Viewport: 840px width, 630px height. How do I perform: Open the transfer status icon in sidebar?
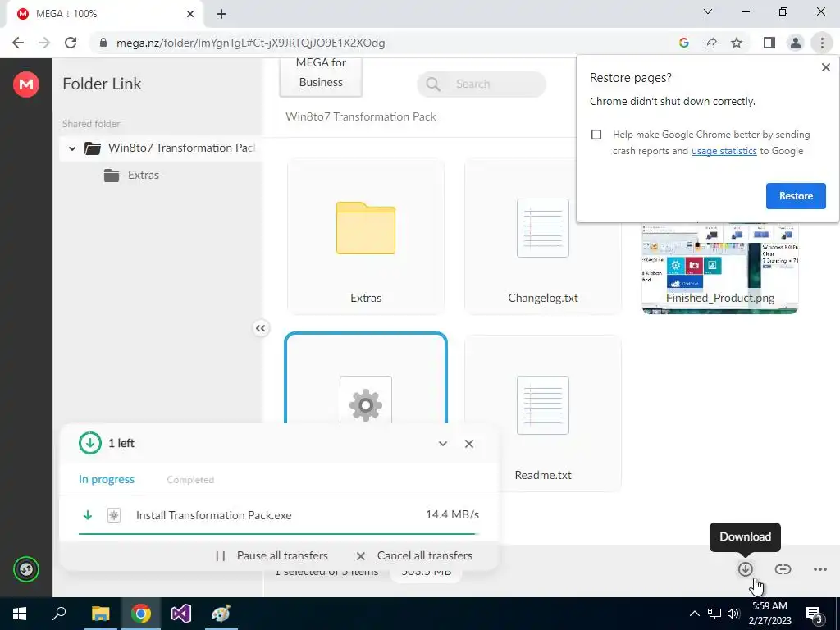tap(25, 569)
